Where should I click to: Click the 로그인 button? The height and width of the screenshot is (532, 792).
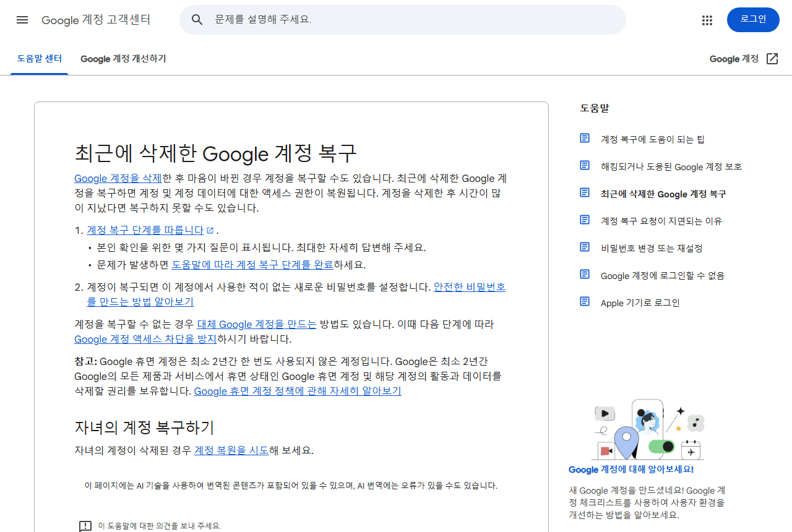point(753,20)
